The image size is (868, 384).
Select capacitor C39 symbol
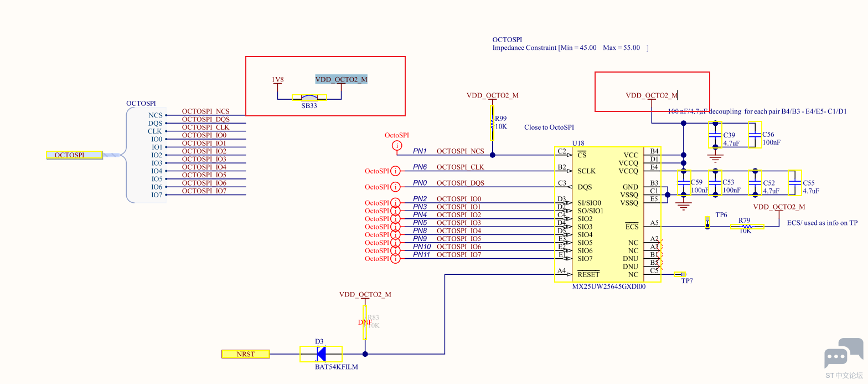click(x=715, y=135)
